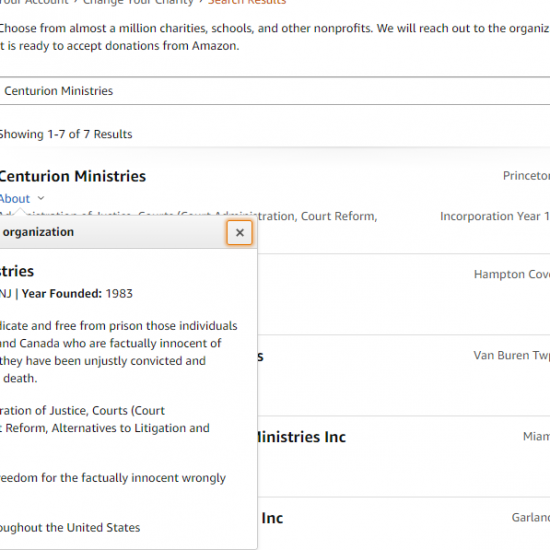Click the Miami location label
This screenshot has height=550, width=550.
536,436
